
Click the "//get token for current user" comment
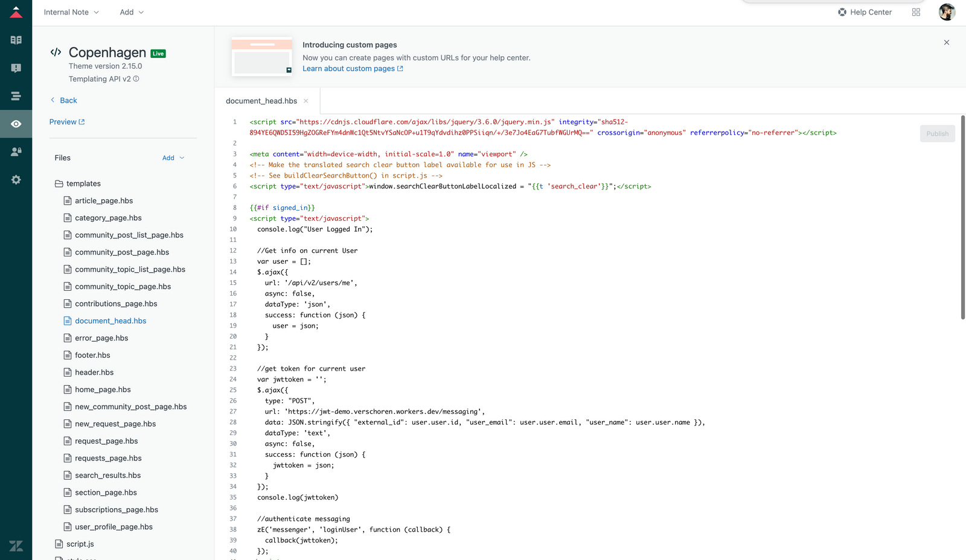(x=311, y=369)
